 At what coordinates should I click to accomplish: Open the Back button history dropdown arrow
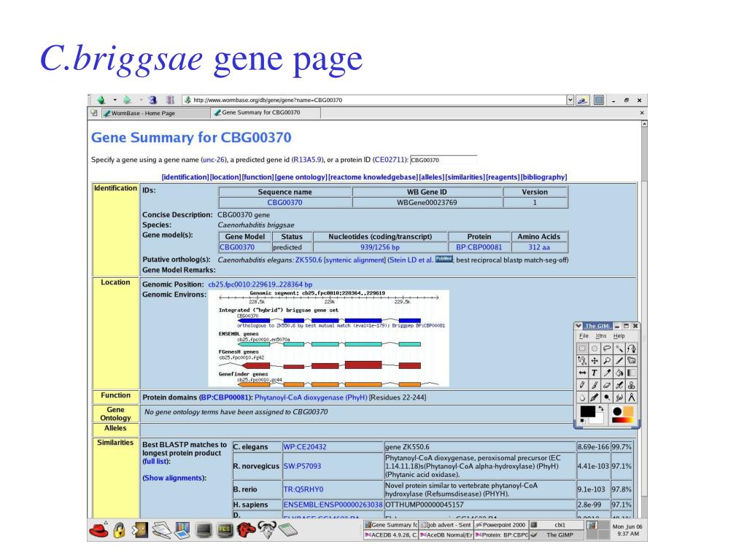pos(115,100)
